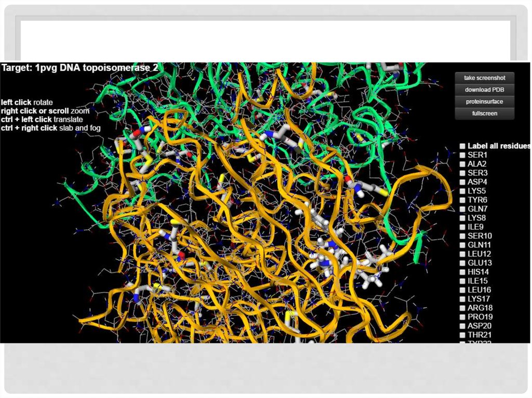Check the LYS17 residue checkbox
532x398 pixels.
coord(462,299)
